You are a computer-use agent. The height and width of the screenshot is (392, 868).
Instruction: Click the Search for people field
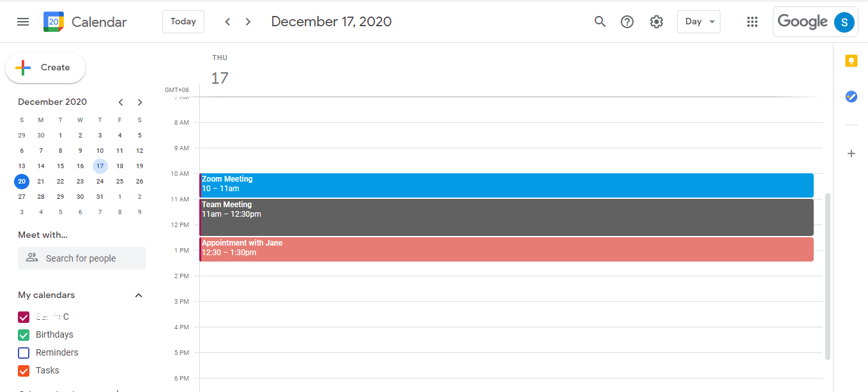click(x=81, y=258)
